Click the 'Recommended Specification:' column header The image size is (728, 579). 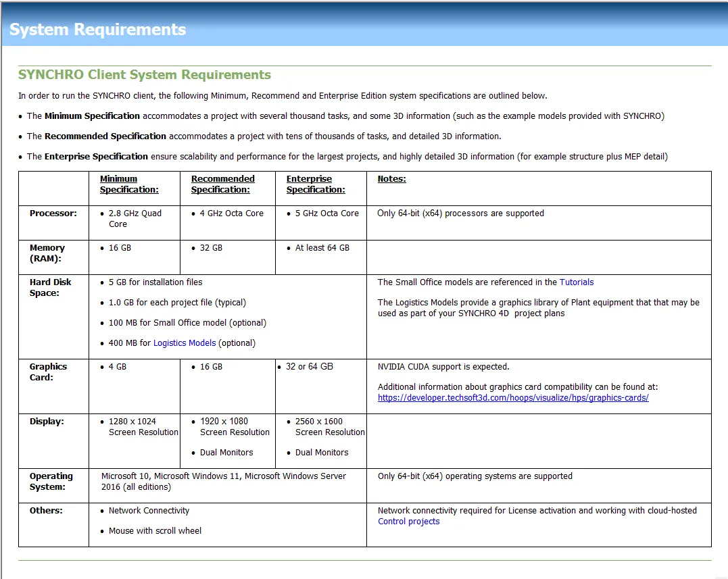point(223,184)
